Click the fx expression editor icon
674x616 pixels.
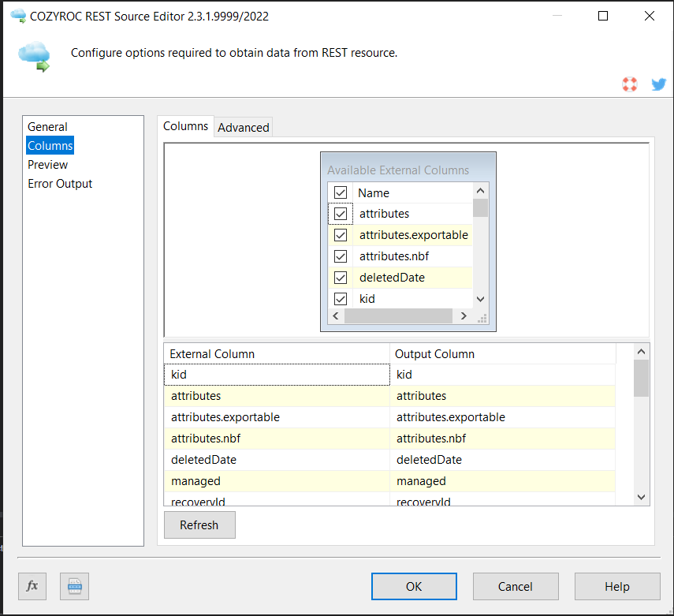32,586
